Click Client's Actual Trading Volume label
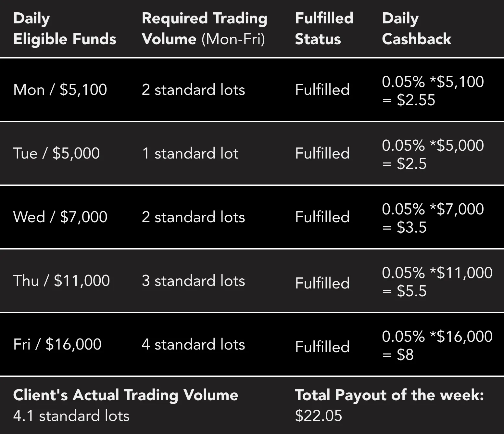This screenshot has height=434, width=504. 126,395
